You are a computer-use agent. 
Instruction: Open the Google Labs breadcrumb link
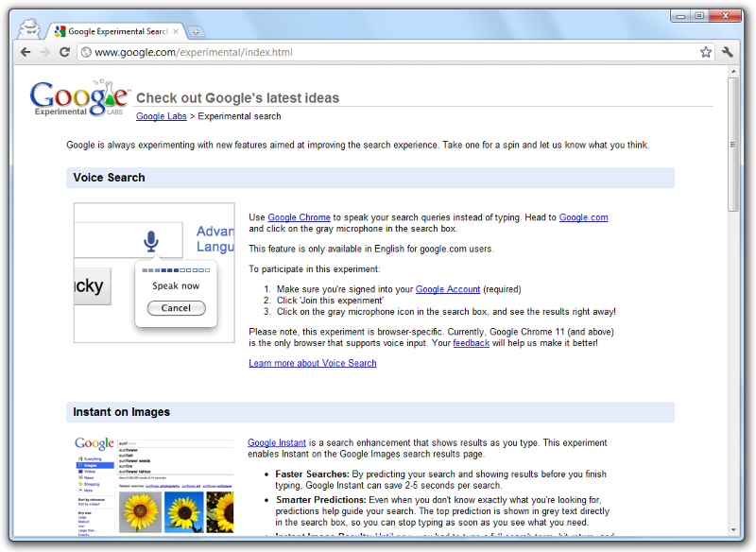click(161, 116)
